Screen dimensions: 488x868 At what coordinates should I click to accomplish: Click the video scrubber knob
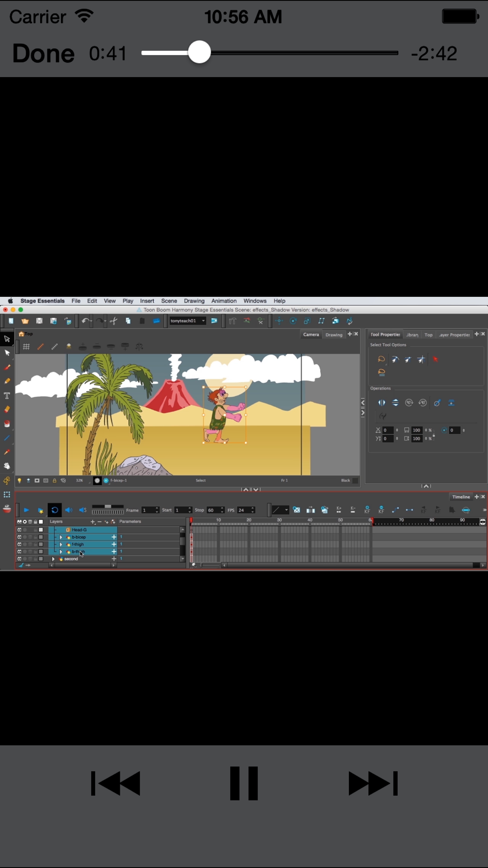pos(199,52)
